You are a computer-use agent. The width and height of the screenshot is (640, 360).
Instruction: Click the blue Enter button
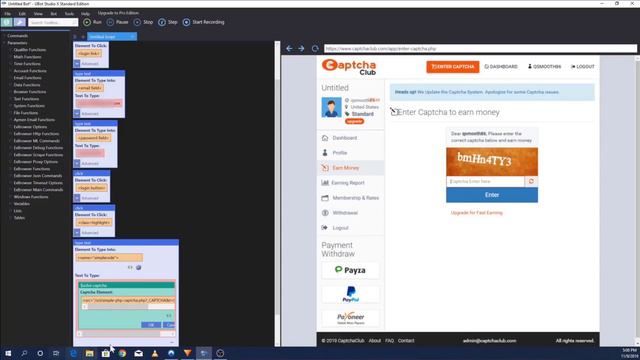pos(492,195)
